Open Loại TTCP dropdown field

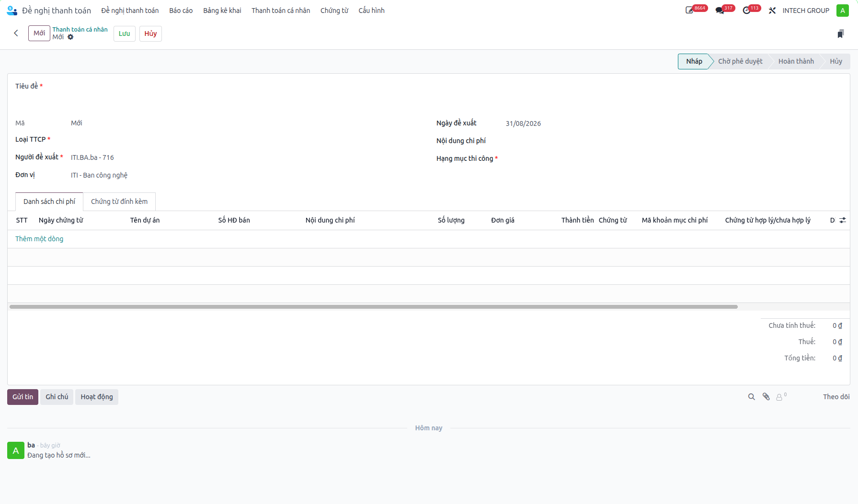point(246,140)
